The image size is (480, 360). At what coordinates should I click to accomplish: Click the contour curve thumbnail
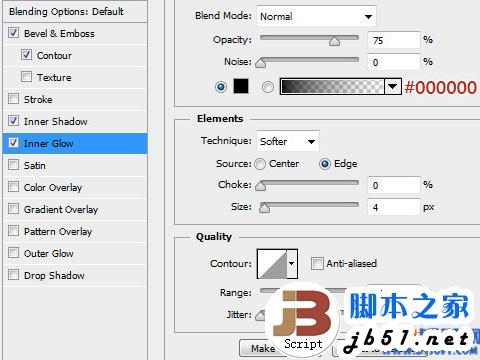pos(272,264)
